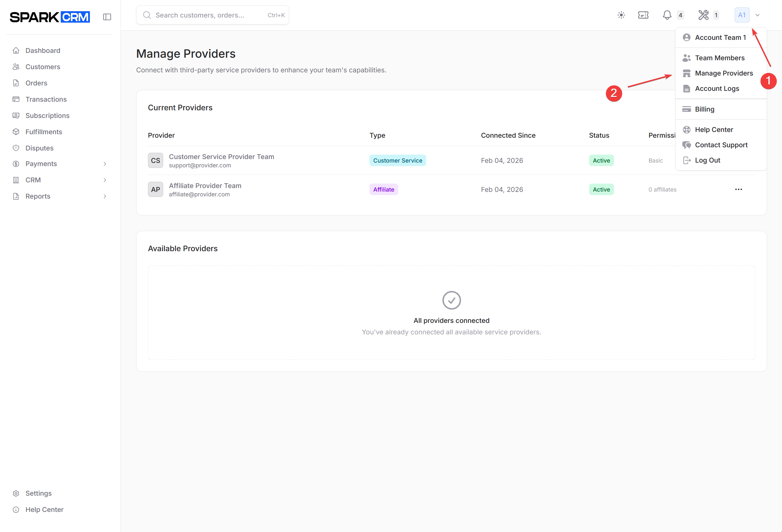Click the purple Affiliate type badge
The height and width of the screenshot is (532, 782).
tap(384, 189)
